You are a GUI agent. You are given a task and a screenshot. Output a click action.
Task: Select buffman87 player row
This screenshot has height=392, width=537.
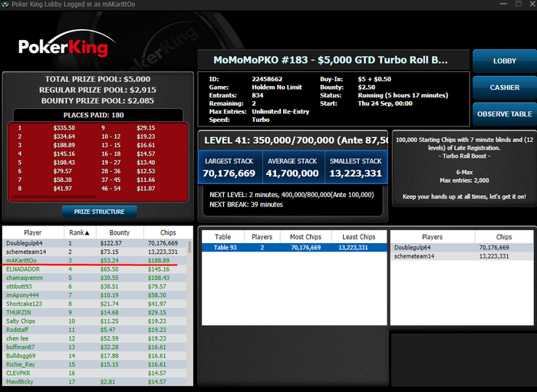tap(95, 347)
